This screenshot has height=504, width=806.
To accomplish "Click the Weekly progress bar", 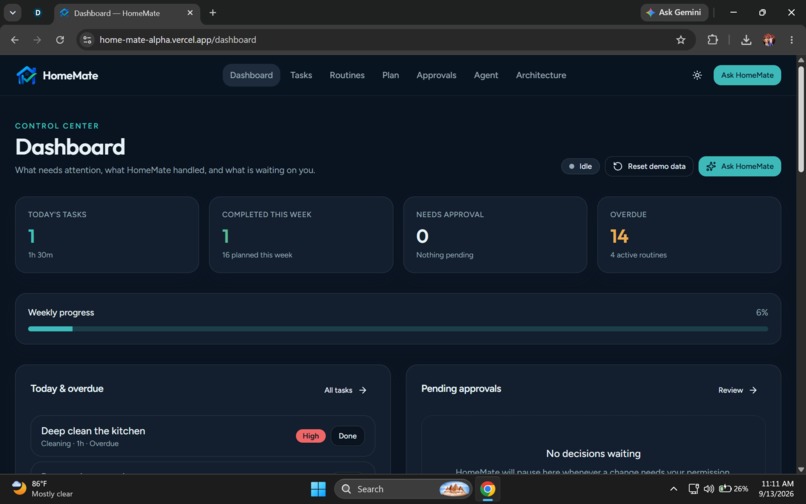I will click(398, 329).
